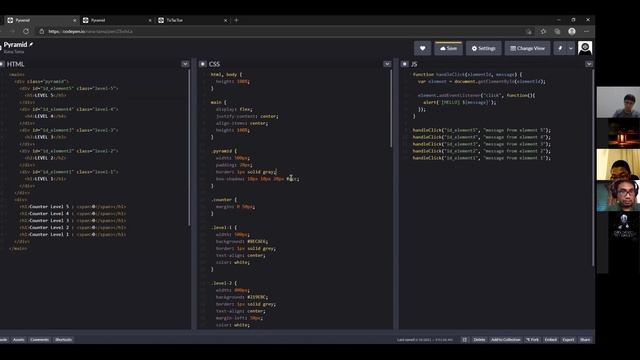Close the second Pyramid browser tab

point(150,20)
